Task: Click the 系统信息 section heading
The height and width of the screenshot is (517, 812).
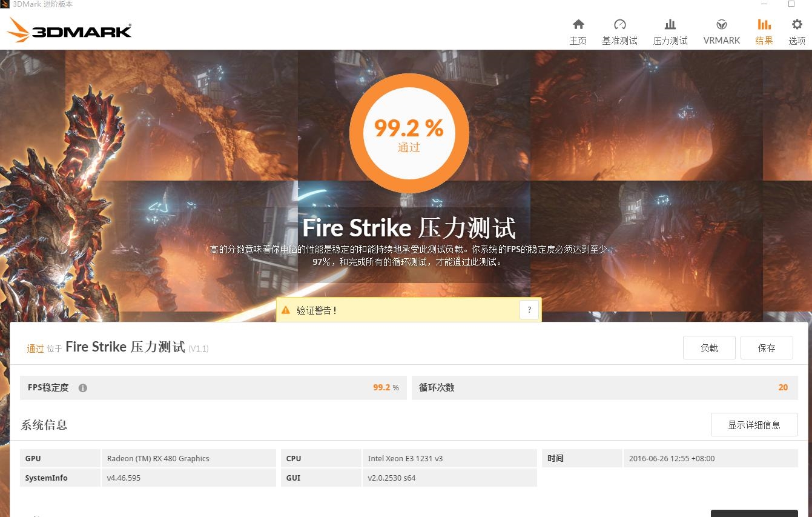Action: point(44,425)
